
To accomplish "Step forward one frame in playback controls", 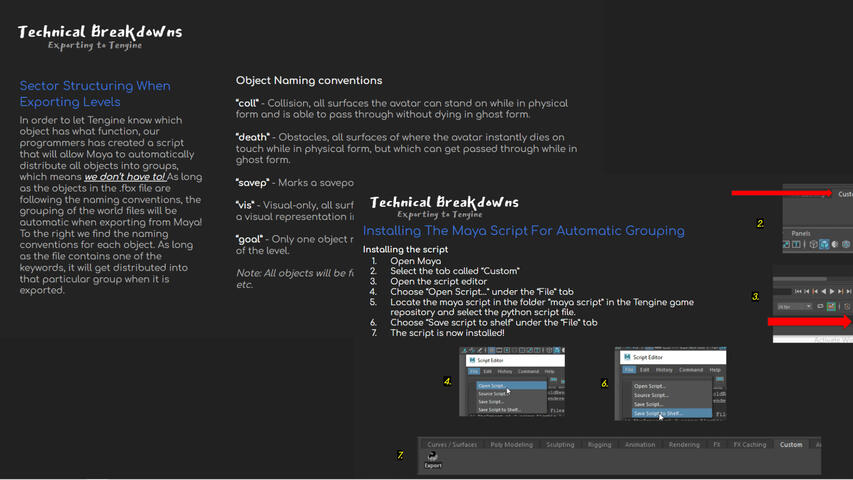I will click(849, 292).
